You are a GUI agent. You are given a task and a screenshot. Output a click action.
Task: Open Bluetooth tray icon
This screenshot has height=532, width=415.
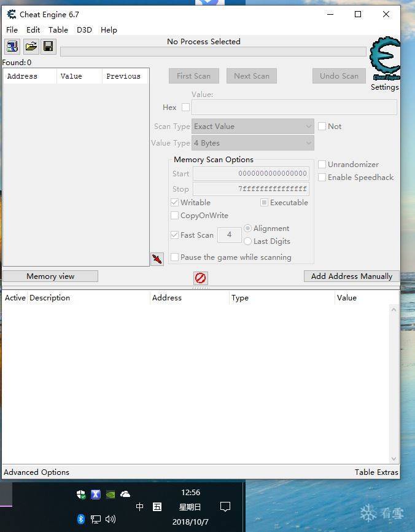pos(80,519)
